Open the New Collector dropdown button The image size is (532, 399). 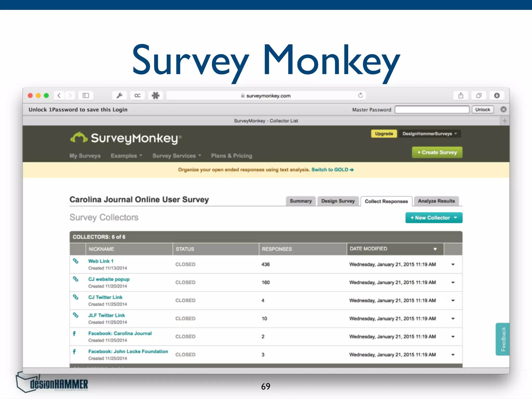434,218
